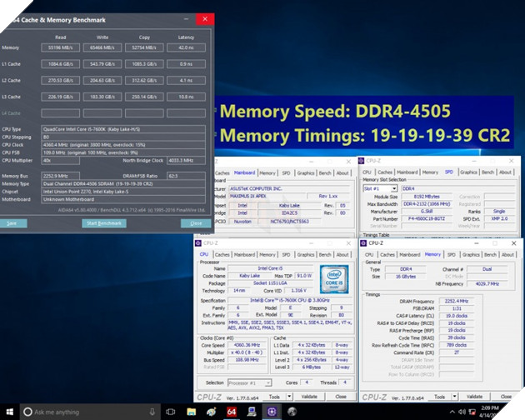Open the Tools dropdown arrow in the CPU-Z CPU window
Viewport: 525px width, 420px height.
click(x=290, y=397)
